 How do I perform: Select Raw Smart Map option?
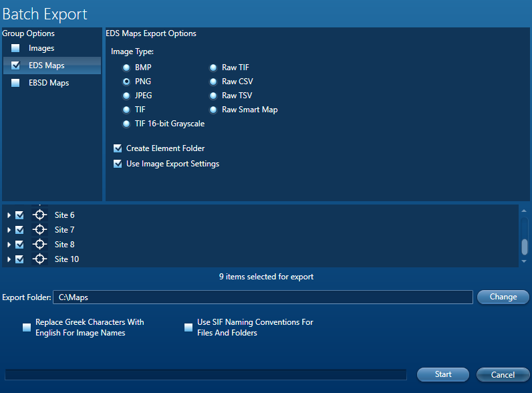point(213,110)
